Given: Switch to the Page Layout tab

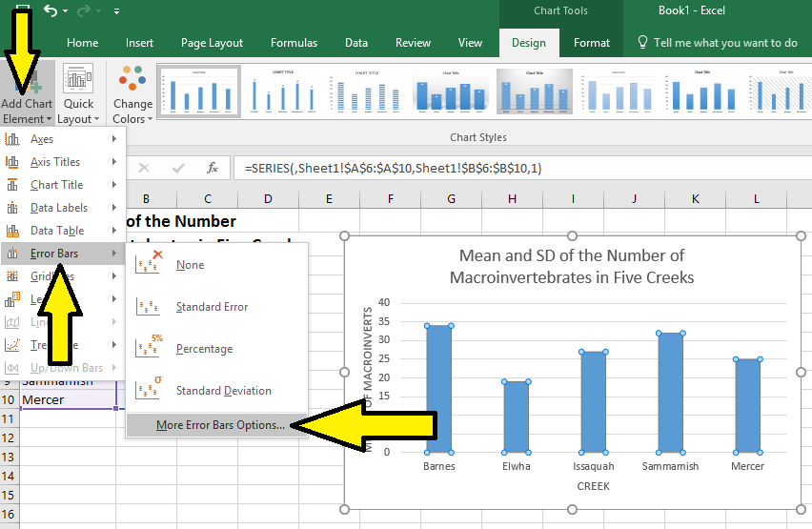Looking at the screenshot, I should pyautogui.click(x=212, y=43).
